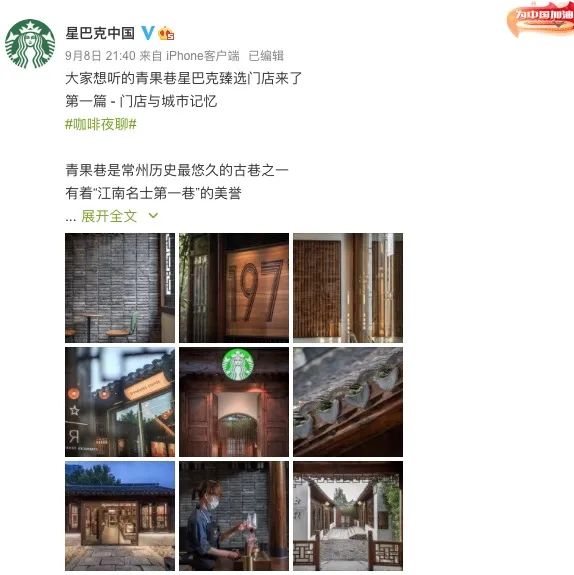Open the Starbucks logo doorway photo

click(234, 402)
